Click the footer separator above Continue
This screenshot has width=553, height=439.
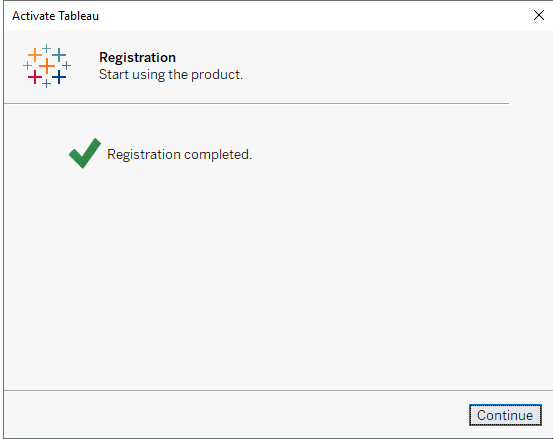pyautogui.click(x=278, y=390)
